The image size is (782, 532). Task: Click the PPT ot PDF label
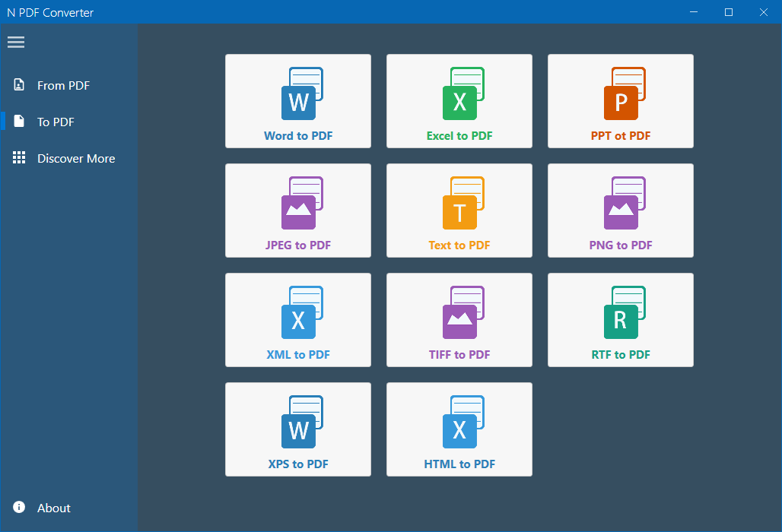621,136
